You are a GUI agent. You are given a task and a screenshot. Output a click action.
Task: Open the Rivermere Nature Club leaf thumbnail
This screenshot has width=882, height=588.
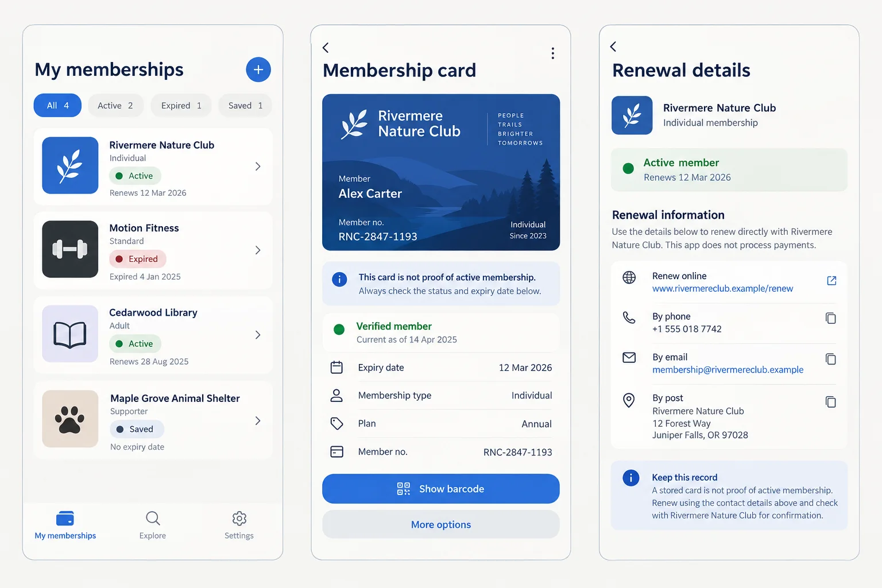coord(70,165)
